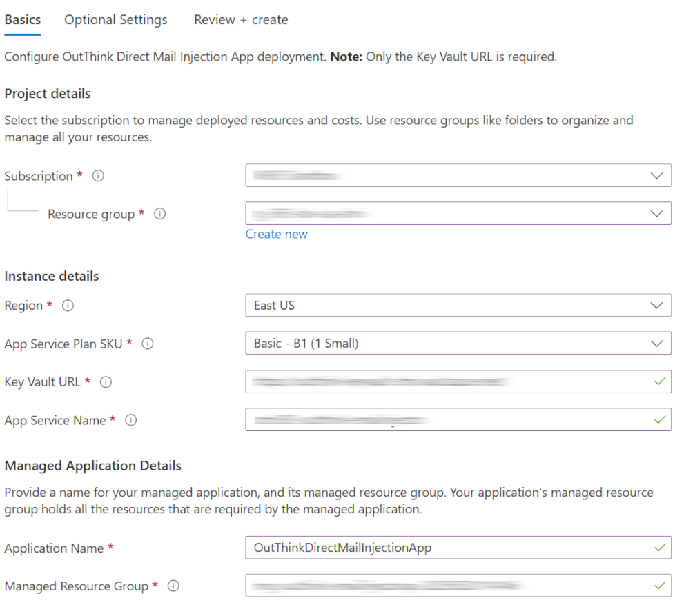
Task: Show info tooltip for App Service Name
Action: coord(131,420)
